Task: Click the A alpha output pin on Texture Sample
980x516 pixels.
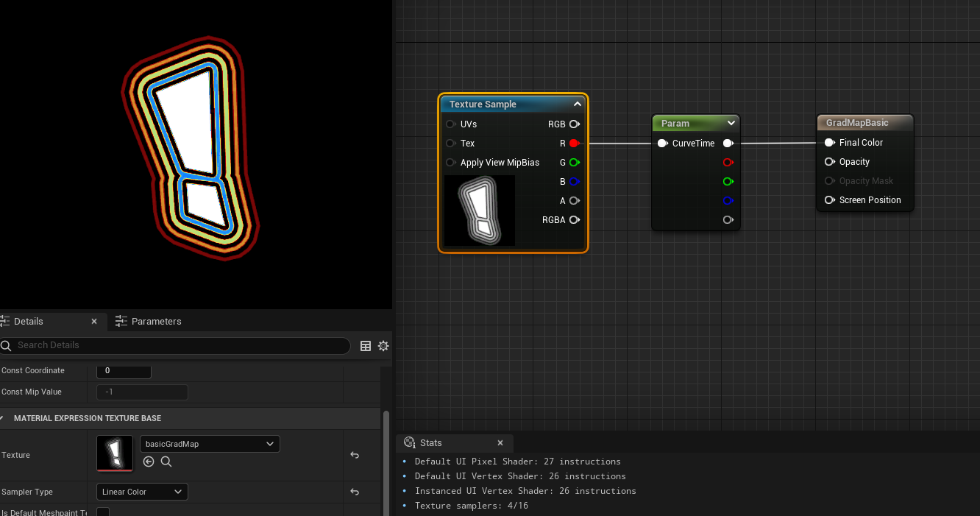Action: pos(574,201)
